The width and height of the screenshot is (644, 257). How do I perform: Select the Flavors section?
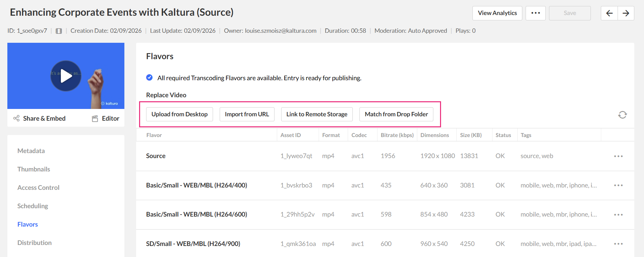coord(28,224)
